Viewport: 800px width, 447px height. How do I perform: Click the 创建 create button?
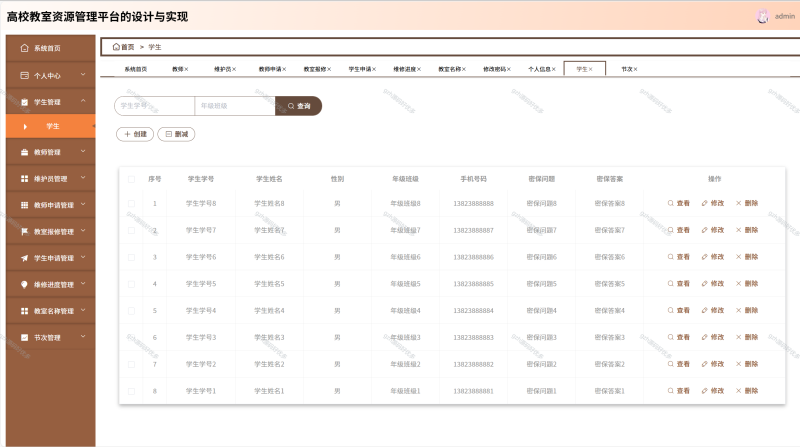[x=135, y=134]
